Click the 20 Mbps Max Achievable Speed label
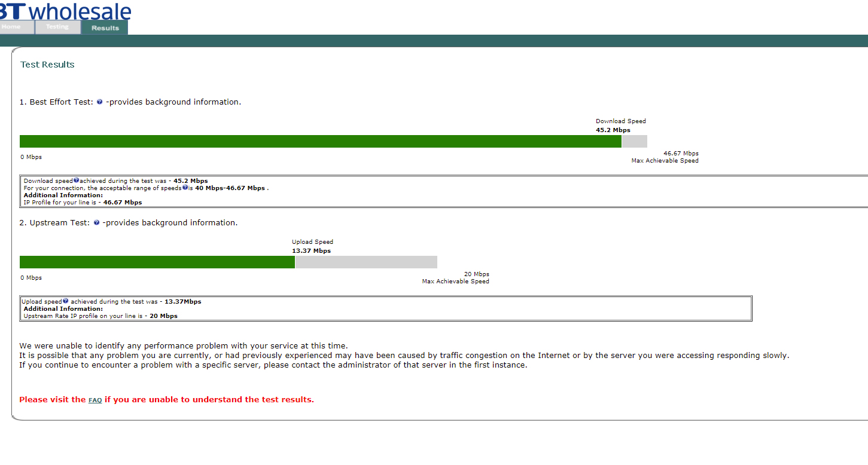Screen dimensions: 868x465 456,278
